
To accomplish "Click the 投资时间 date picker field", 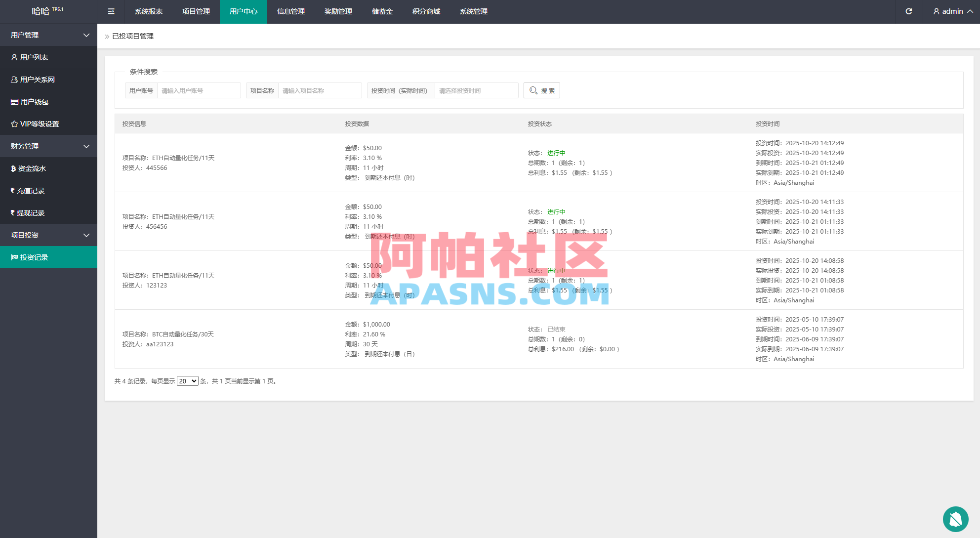I will (476, 90).
